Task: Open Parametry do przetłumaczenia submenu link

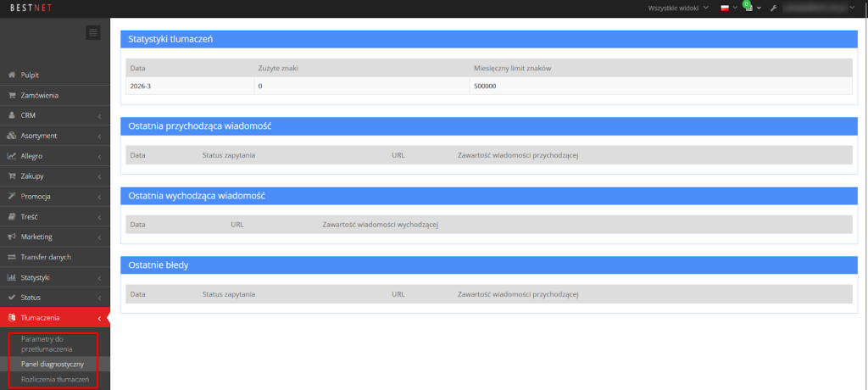Action: coord(47,344)
